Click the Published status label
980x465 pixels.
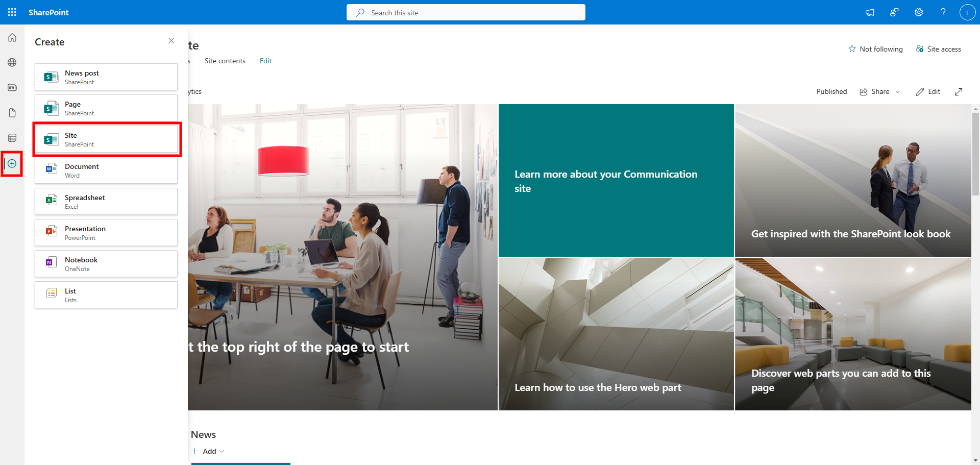tap(831, 91)
